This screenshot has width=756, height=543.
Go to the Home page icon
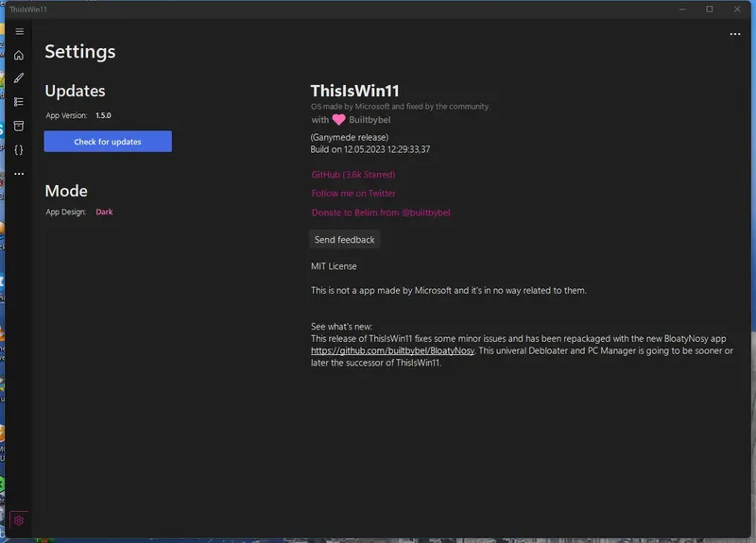[x=19, y=55]
